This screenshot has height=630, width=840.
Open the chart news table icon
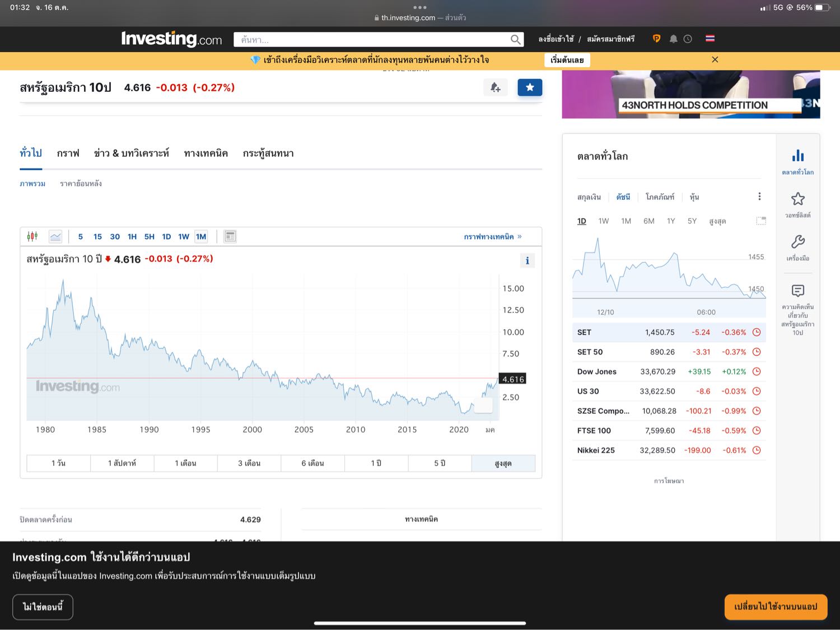coord(230,236)
